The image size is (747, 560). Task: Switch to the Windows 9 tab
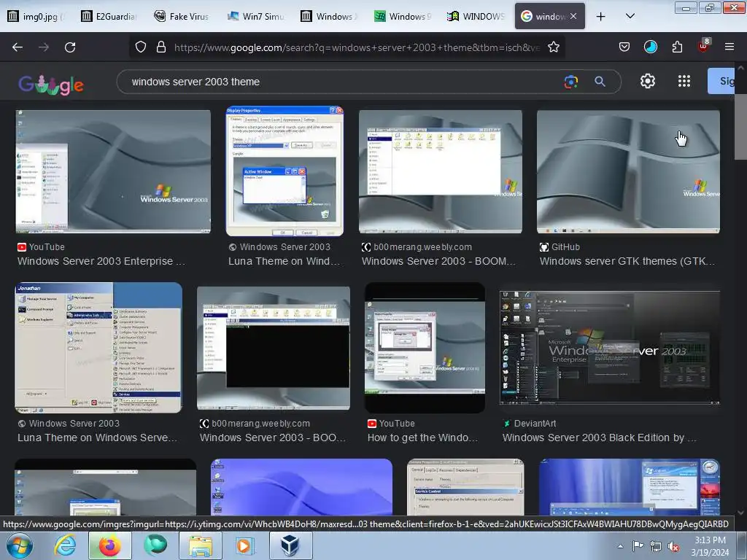pyautogui.click(x=402, y=16)
